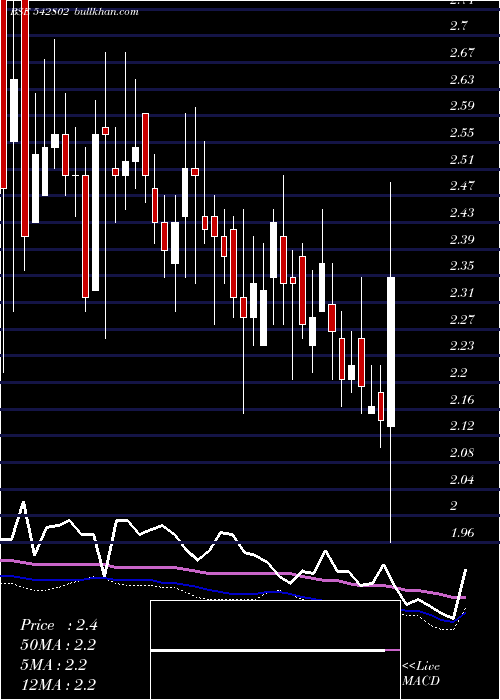Click the 5MA : 2.2 readout
This screenshot has width=500, height=700.
click(x=53, y=665)
